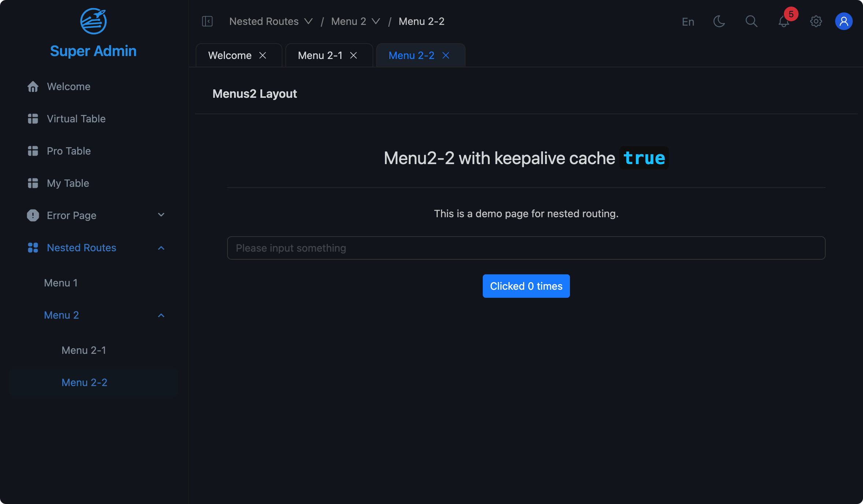This screenshot has width=863, height=504.
Task: Click the Clicked 0 times button
Action: pos(526,286)
